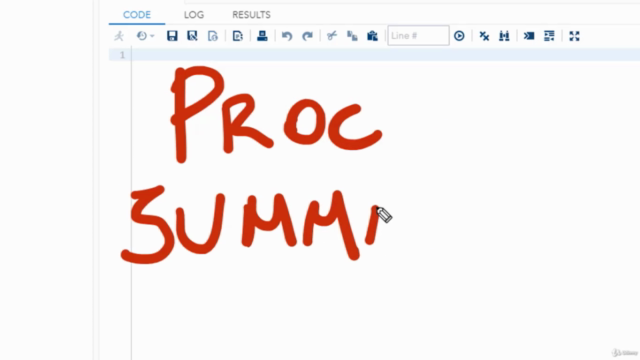Format the code icon
This screenshot has height=360, width=640.
549,36
